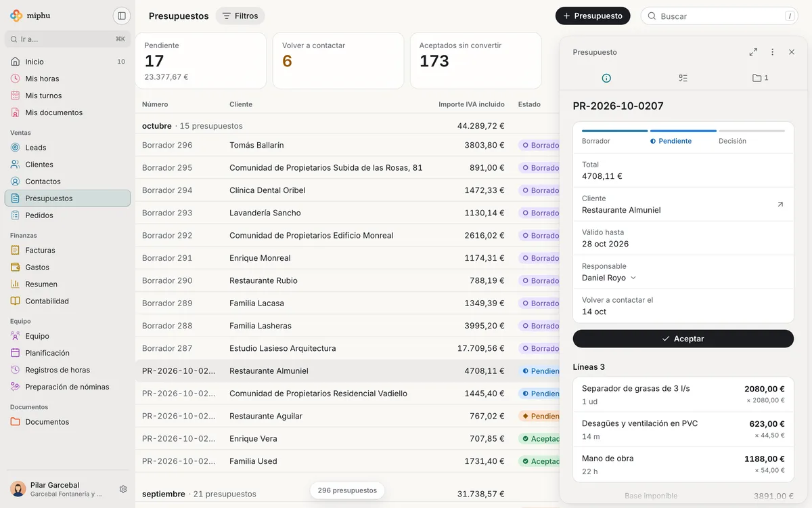Close the Presupuesto detail panel
Viewport: 812px width, 508px height.
(x=792, y=52)
